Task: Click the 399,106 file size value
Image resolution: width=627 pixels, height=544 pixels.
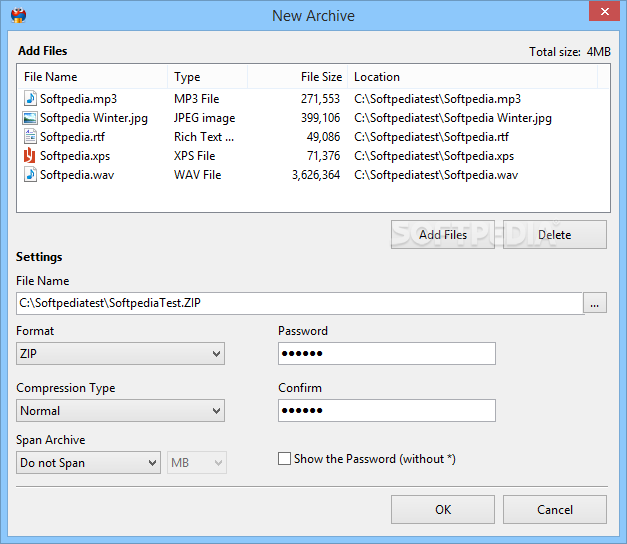Action: point(320,118)
